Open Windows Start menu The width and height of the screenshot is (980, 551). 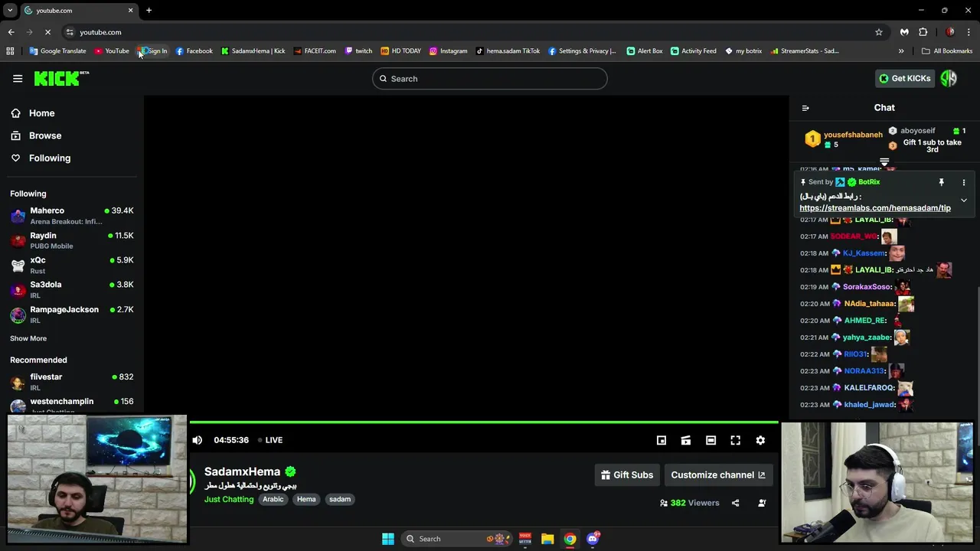pos(388,539)
